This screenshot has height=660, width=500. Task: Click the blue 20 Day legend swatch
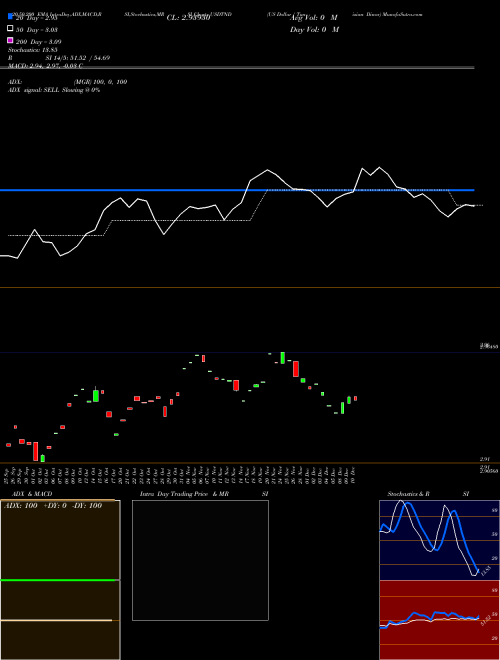[10, 16]
